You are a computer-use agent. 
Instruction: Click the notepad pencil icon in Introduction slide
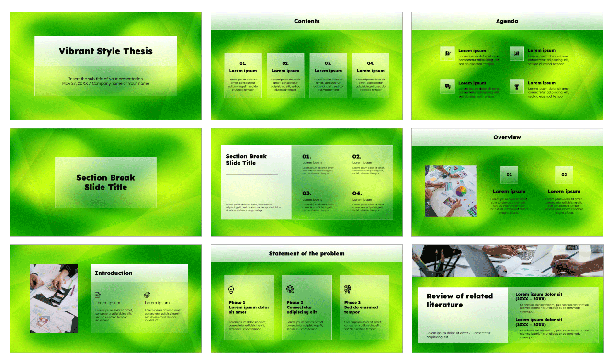click(98, 295)
